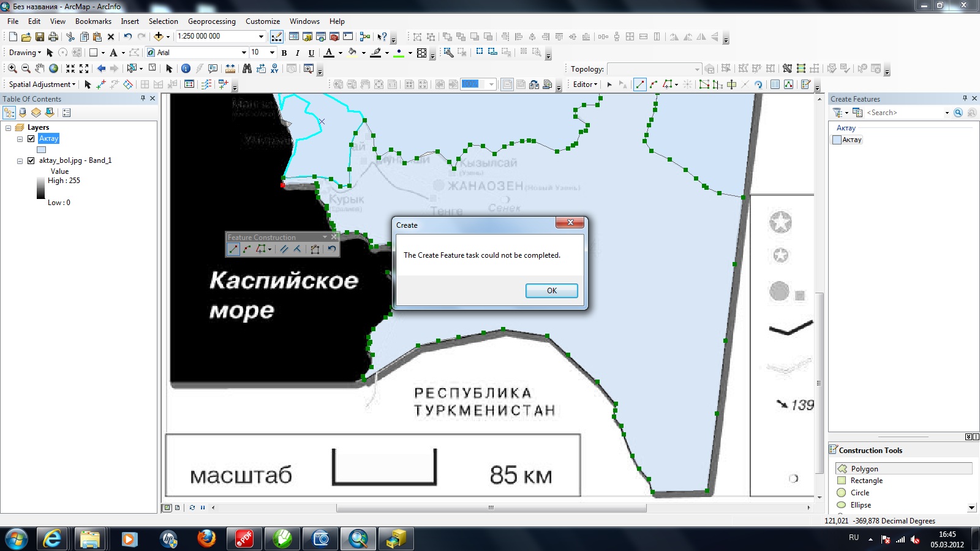This screenshot has height=551, width=980.
Task: Activate the Identify info tool
Action: point(186,69)
